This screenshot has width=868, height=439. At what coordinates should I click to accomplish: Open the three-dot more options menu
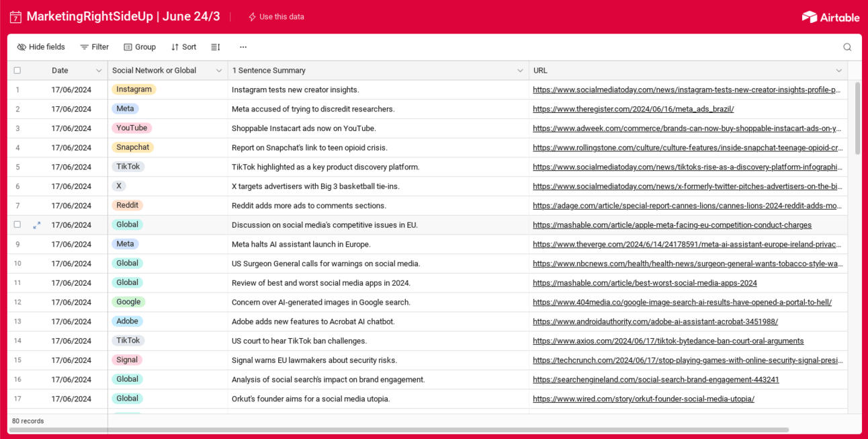243,47
